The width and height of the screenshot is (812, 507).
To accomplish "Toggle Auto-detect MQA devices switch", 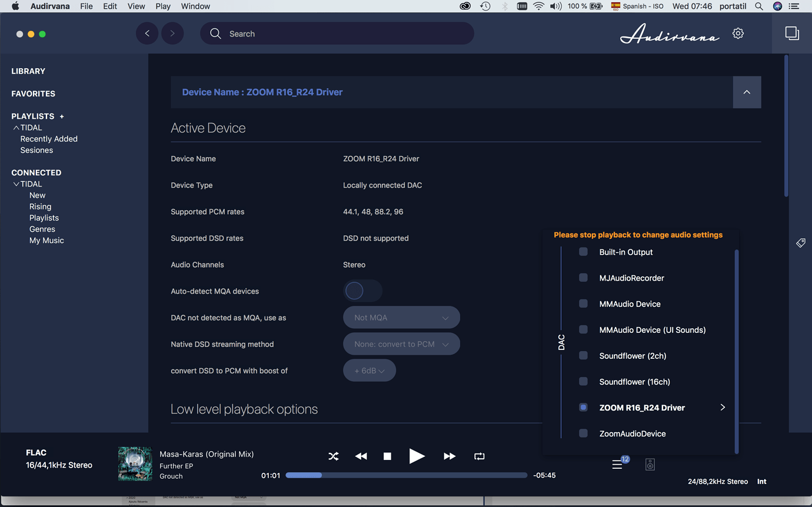I will tap(362, 291).
